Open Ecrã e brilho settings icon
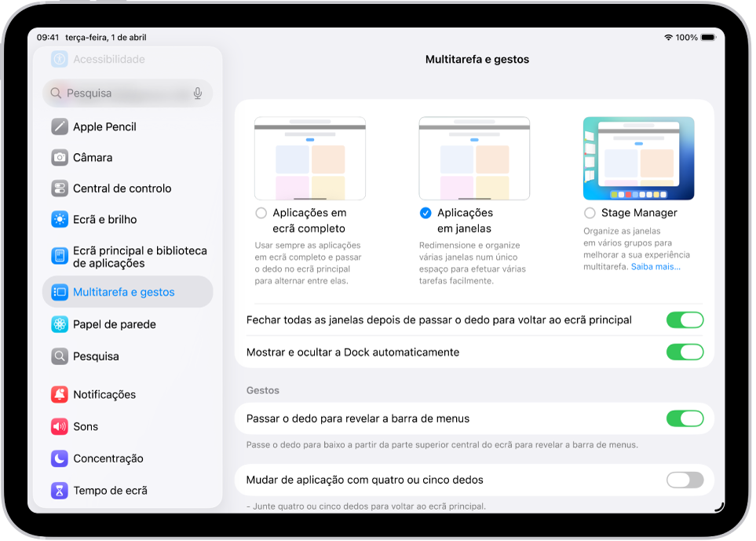Image resolution: width=756 pixels, height=541 pixels. 60,220
